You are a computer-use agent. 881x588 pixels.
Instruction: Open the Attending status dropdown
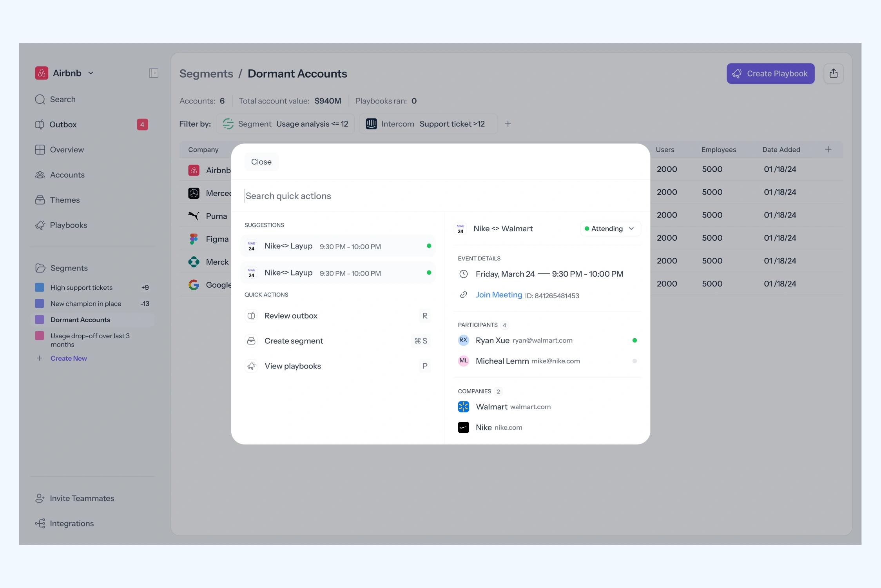610,229
